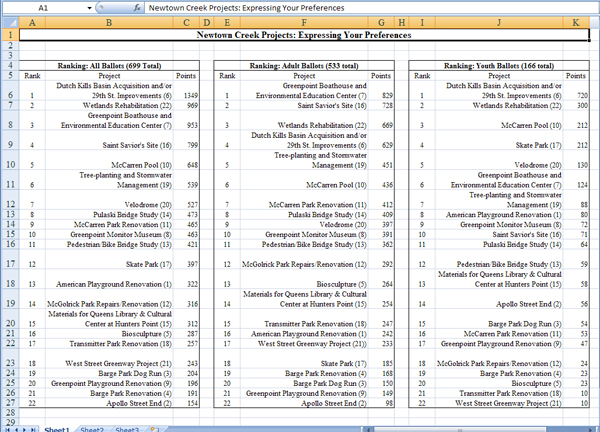Select the Sheet1 tab
The height and width of the screenshot is (432, 600).
tap(56, 427)
